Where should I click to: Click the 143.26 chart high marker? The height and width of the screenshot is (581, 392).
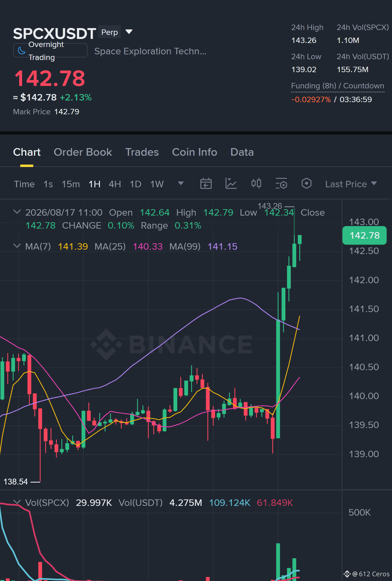[270, 206]
